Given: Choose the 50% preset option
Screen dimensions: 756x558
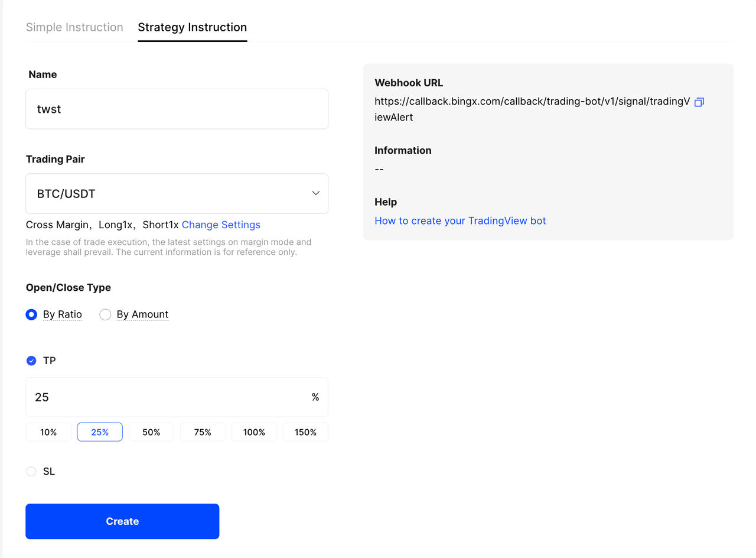Looking at the screenshot, I should tap(151, 432).
